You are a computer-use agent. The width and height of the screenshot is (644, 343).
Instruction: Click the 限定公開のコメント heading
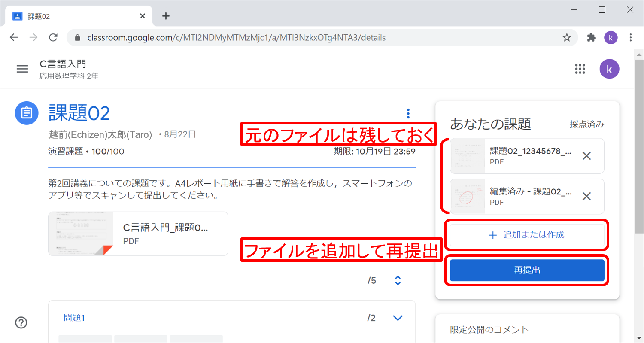coord(489,330)
